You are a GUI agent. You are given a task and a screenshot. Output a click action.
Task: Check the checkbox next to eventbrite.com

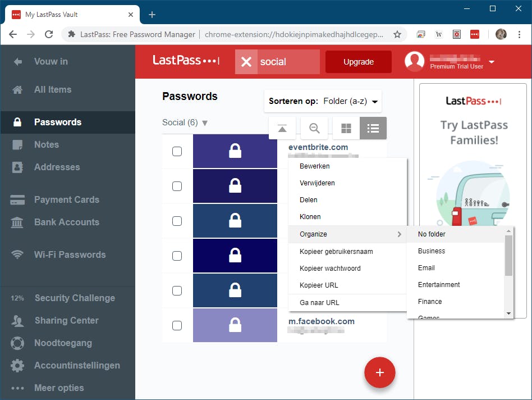click(177, 151)
